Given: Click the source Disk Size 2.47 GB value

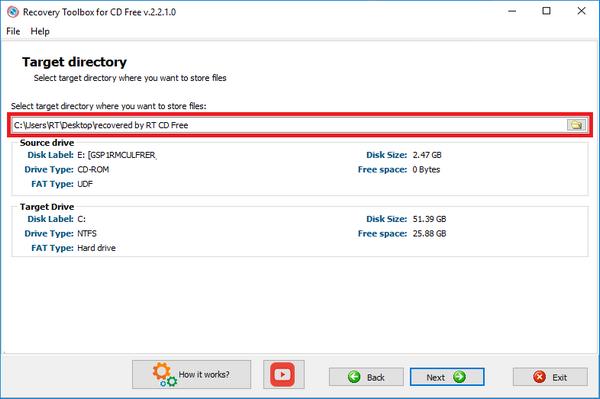Looking at the screenshot, I should 427,155.
